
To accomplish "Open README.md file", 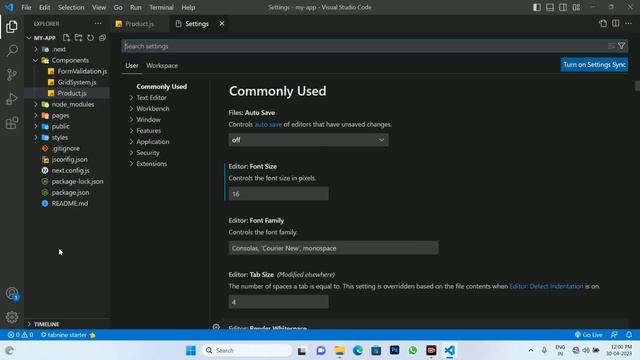I will tap(70, 203).
